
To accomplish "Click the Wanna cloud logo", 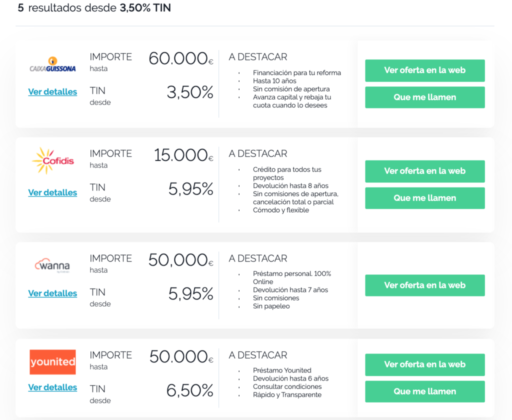I will click(x=52, y=265).
